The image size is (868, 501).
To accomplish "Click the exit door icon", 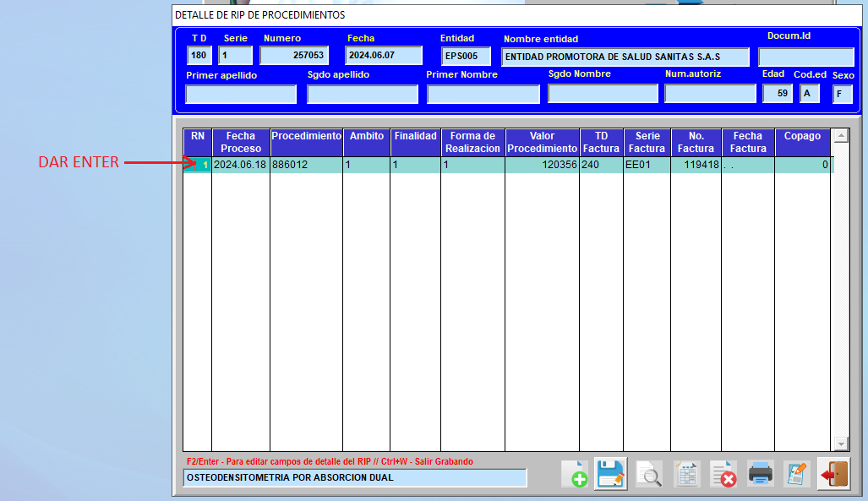I will 834,474.
